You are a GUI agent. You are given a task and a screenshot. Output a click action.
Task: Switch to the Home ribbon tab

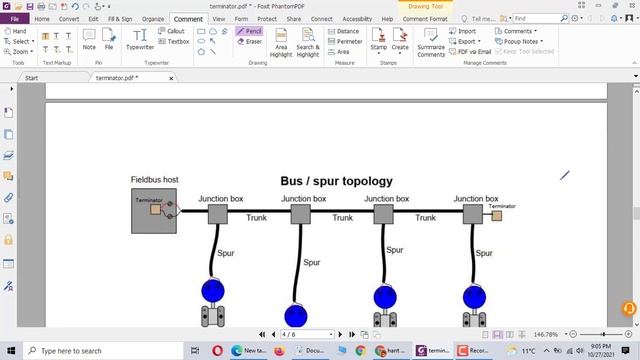pos(42,19)
